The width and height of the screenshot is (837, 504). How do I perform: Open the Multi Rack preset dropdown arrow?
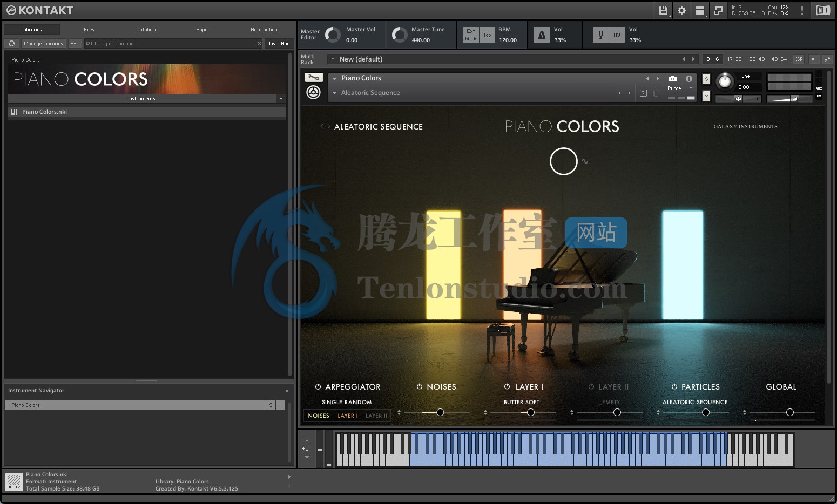(x=333, y=59)
